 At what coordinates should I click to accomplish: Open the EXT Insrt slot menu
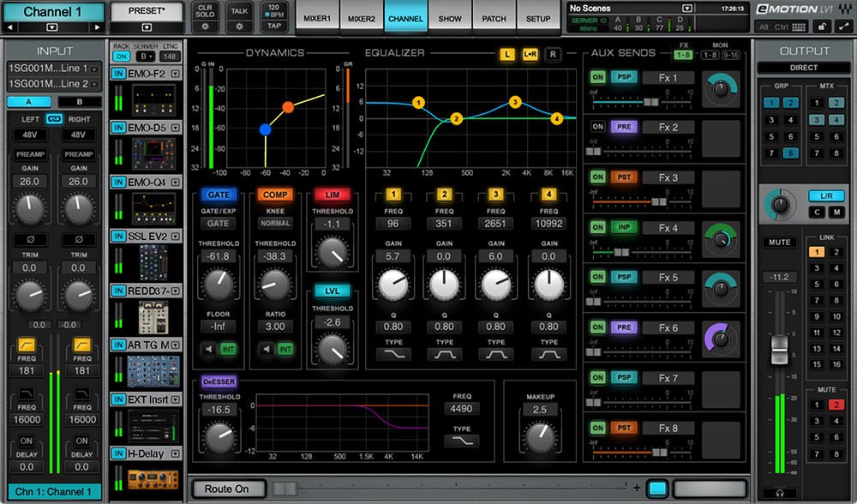tap(176, 399)
